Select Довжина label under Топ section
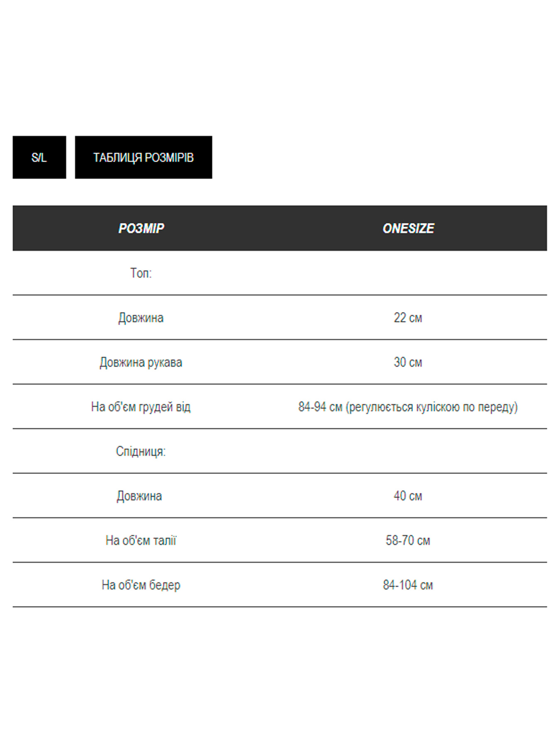This screenshot has height=747, width=560. click(x=141, y=318)
